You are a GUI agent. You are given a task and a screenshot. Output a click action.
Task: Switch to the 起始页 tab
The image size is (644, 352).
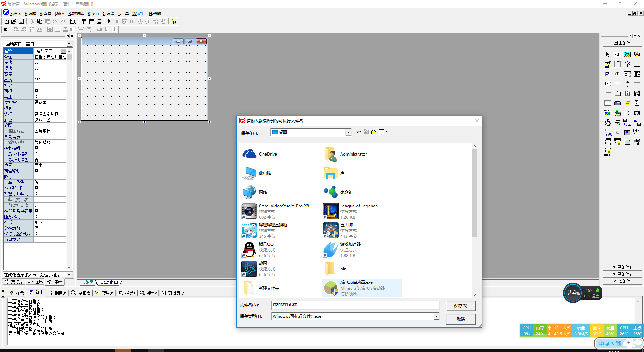(87, 282)
